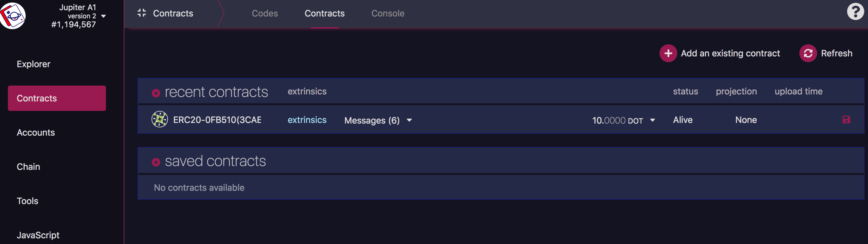Switch to the Codes tab
The height and width of the screenshot is (244, 868).
[x=264, y=14]
